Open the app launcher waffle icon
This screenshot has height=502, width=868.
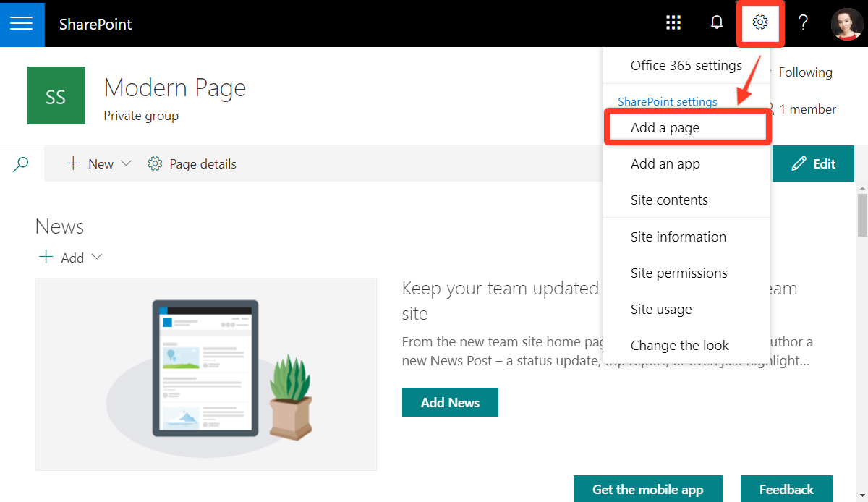point(673,22)
